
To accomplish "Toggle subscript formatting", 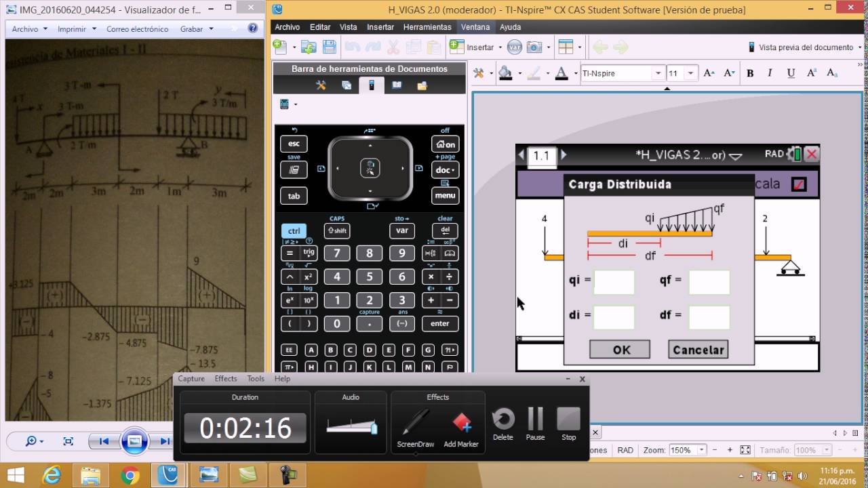I will click(832, 73).
